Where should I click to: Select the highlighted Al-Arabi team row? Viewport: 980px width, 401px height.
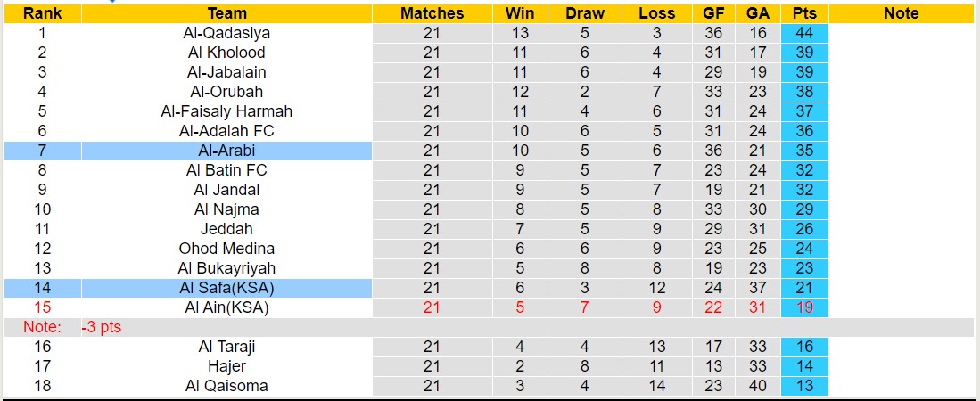[226, 151]
